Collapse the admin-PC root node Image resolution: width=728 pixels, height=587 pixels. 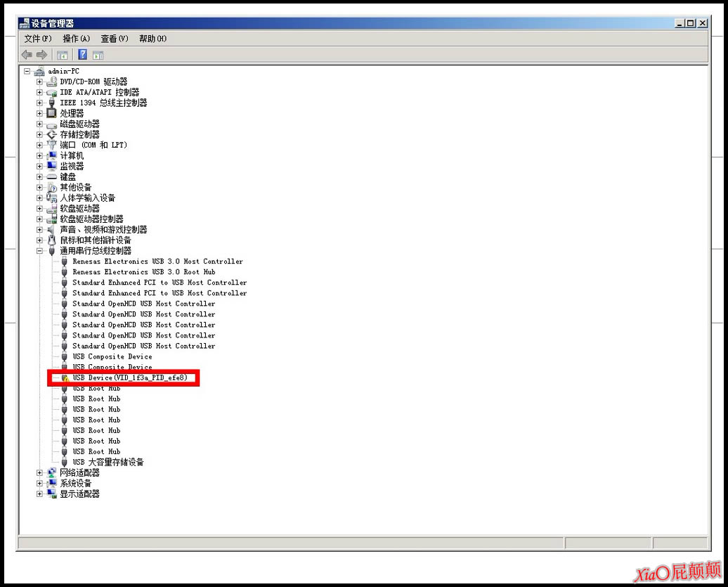pyautogui.click(x=27, y=71)
